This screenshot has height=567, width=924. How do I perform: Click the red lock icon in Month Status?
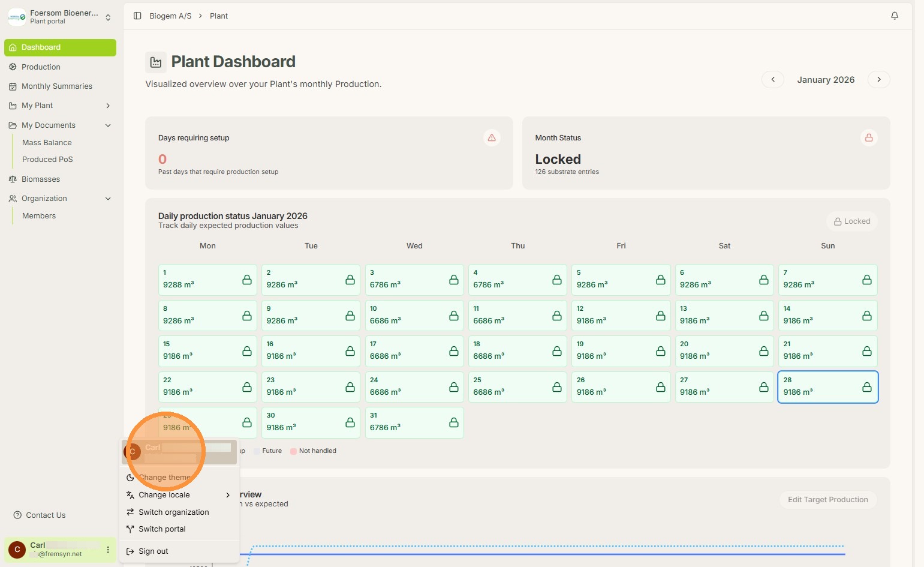click(868, 138)
